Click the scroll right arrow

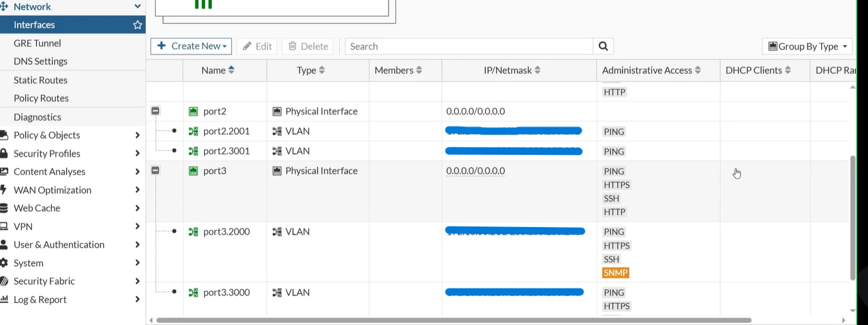[x=843, y=320]
